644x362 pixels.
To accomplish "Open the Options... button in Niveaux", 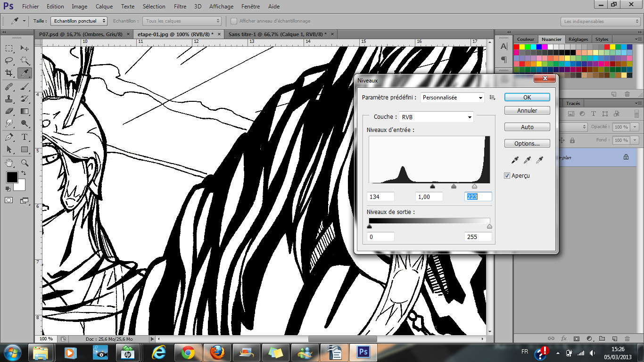I will click(x=527, y=144).
